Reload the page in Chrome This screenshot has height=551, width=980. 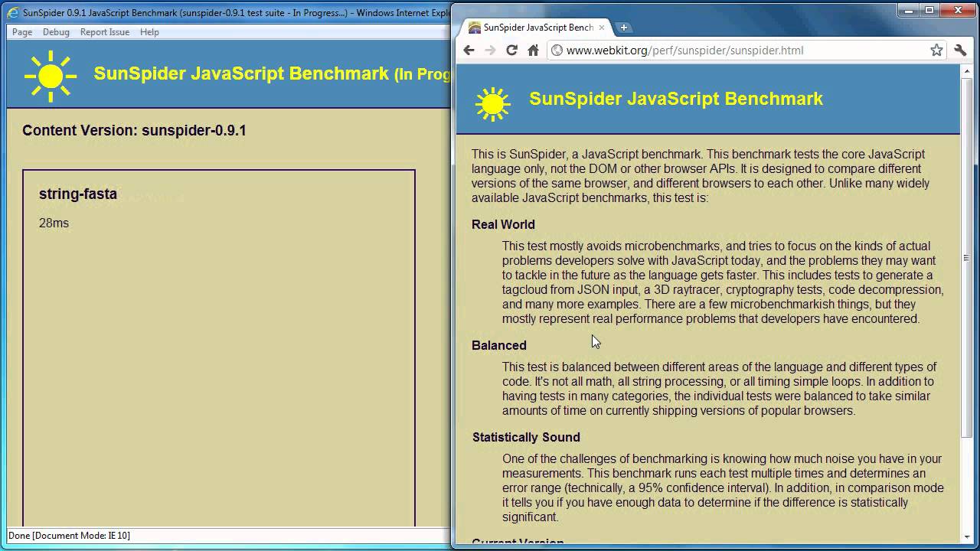[511, 51]
